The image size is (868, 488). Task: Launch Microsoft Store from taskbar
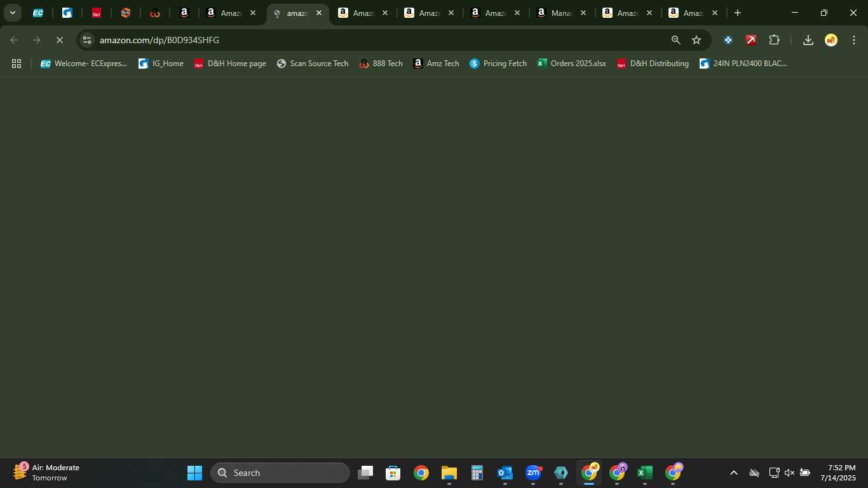tap(393, 473)
